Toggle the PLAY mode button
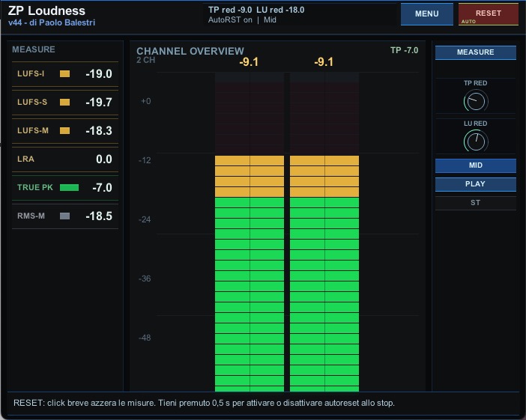Image resolution: width=526 pixels, height=420 pixels. 475,184
